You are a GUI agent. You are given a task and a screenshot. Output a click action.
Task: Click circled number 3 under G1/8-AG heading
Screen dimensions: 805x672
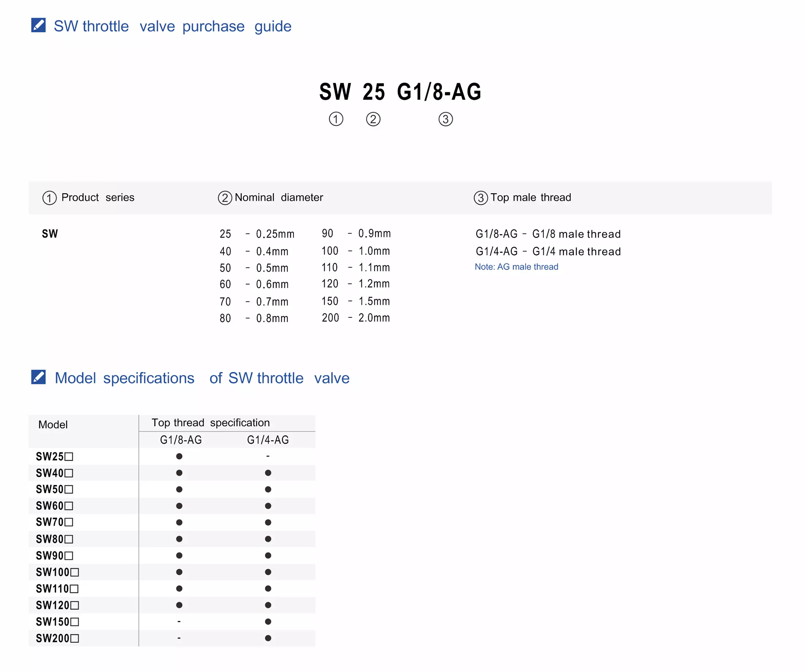point(445,119)
